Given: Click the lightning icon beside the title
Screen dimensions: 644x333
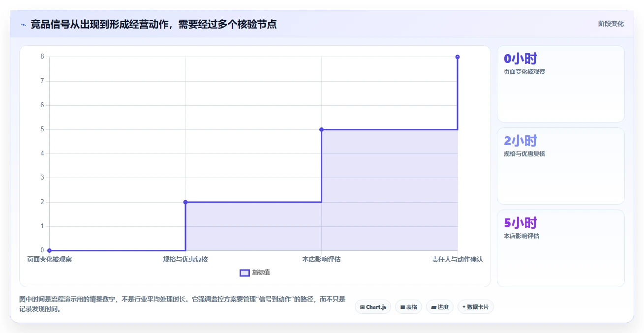Looking at the screenshot, I should click(23, 24).
